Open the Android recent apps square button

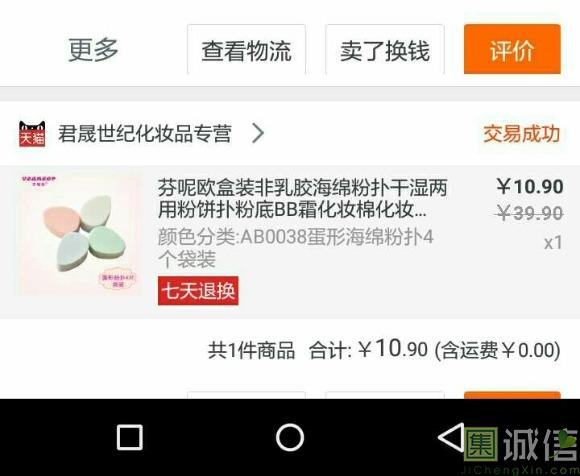129,437
